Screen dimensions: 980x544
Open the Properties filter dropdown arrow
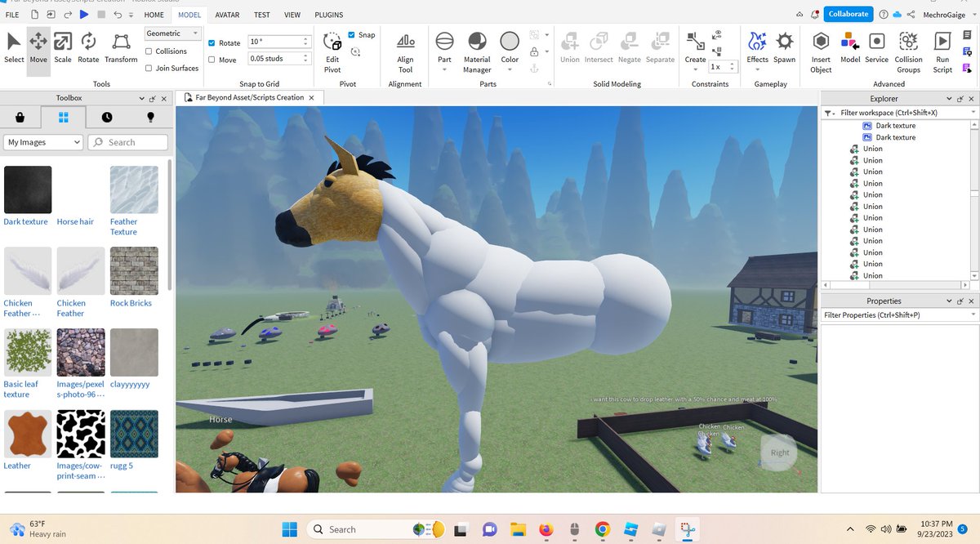pyautogui.click(x=973, y=314)
